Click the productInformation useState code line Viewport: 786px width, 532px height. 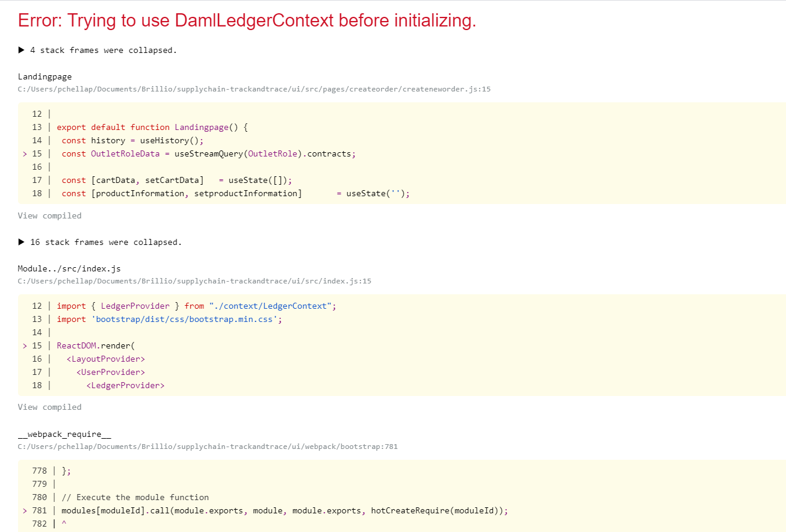pyautogui.click(x=235, y=194)
